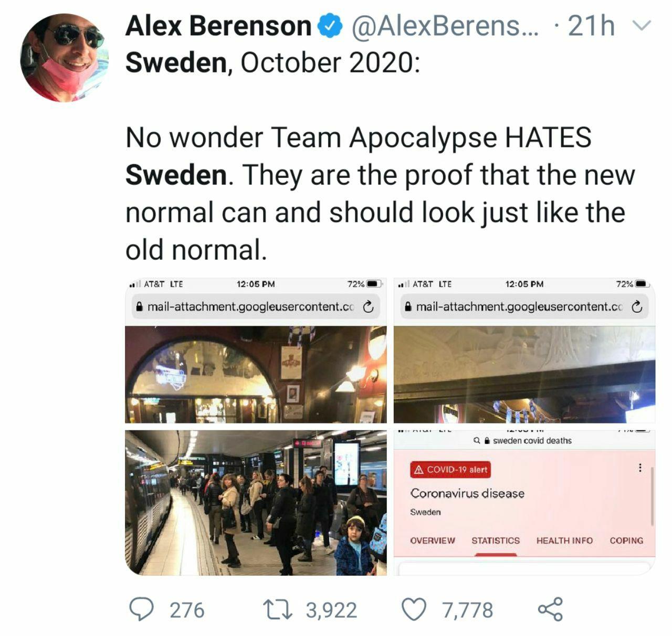
Task: Switch to the STATISTICS tab
Action: [496, 540]
